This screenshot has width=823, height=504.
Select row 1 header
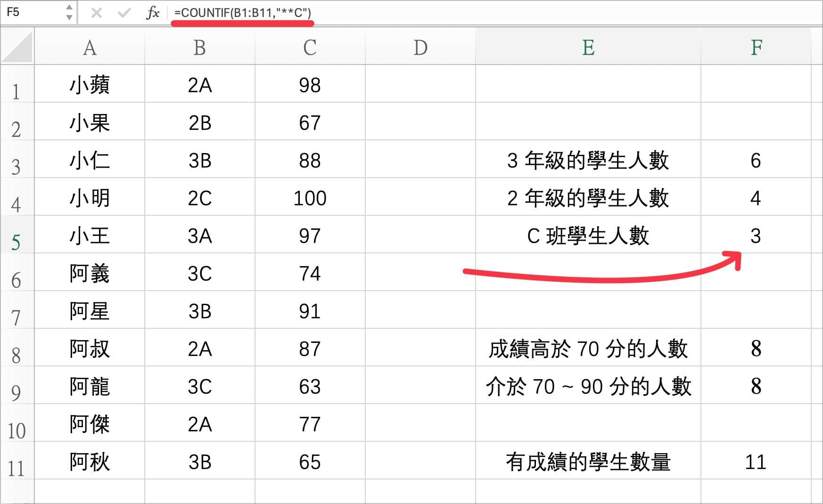coord(17,84)
